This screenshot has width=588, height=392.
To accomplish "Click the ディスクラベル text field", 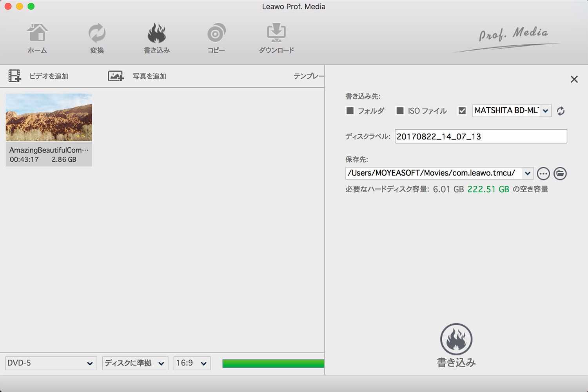I will click(481, 136).
